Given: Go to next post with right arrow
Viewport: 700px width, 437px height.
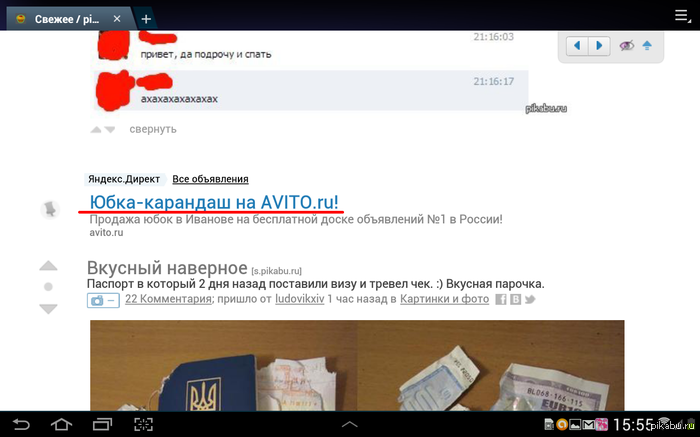Looking at the screenshot, I should pyautogui.click(x=600, y=46).
